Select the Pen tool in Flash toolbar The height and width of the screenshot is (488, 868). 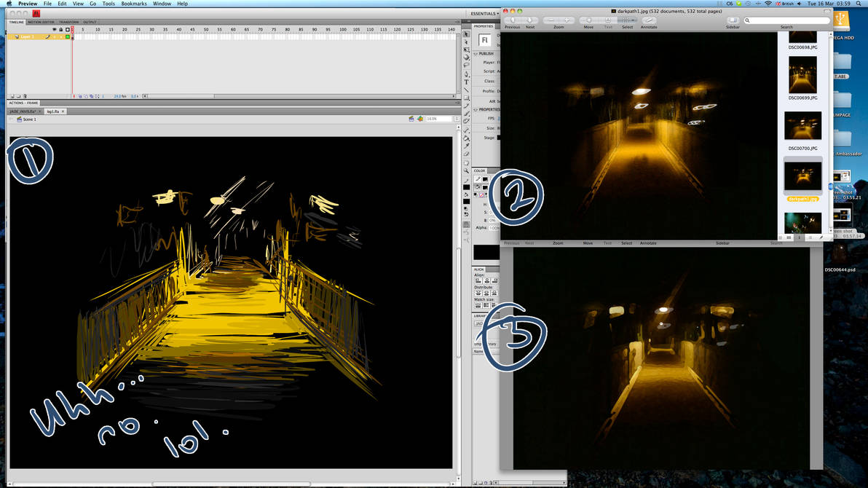click(x=467, y=74)
